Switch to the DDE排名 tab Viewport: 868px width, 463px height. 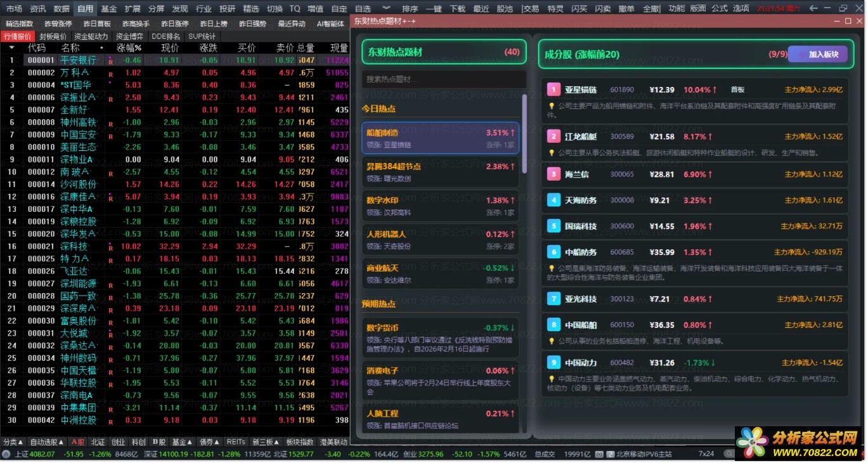pyautogui.click(x=165, y=36)
